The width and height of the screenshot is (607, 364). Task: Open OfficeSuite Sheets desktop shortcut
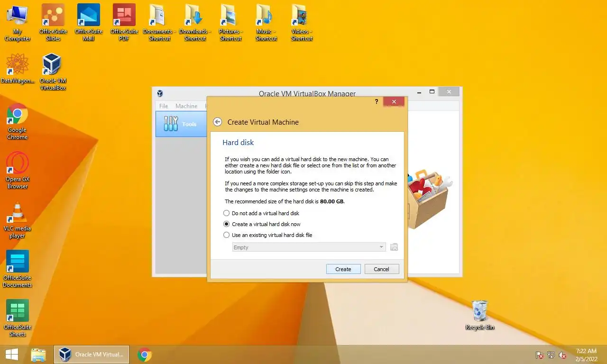(x=18, y=318)
